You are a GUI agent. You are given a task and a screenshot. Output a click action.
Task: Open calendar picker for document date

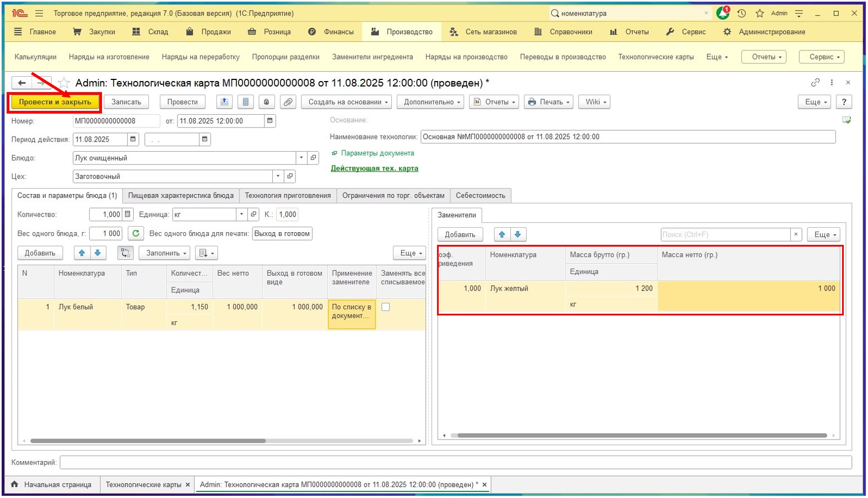point(269,121)
